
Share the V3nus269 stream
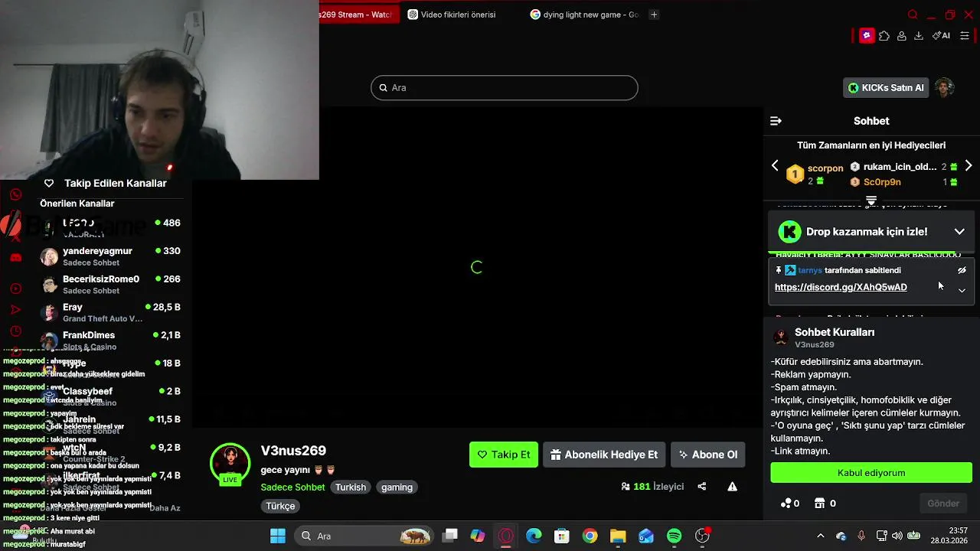click(x=701, y=486)
